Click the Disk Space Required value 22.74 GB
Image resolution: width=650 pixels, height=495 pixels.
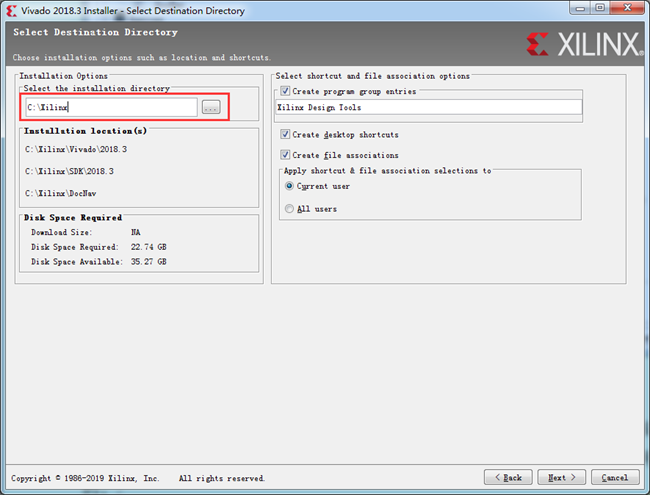(x=149, y=247)
